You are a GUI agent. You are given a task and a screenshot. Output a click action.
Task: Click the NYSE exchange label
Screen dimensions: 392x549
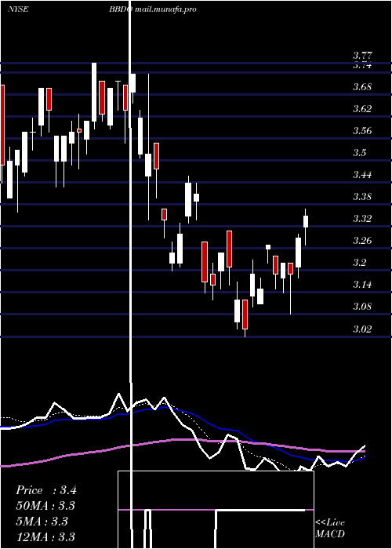[x=18, y=9]
